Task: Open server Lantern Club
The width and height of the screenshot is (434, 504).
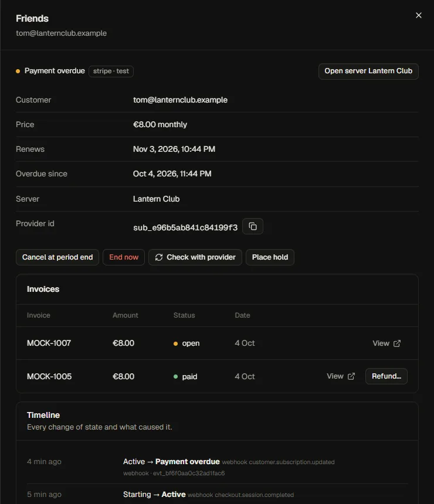Action: (368, 71)
